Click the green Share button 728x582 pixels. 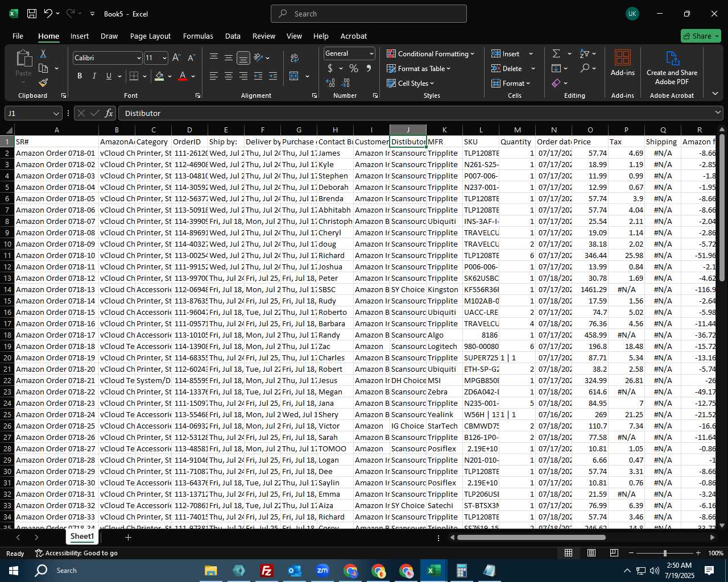point(701,36)
